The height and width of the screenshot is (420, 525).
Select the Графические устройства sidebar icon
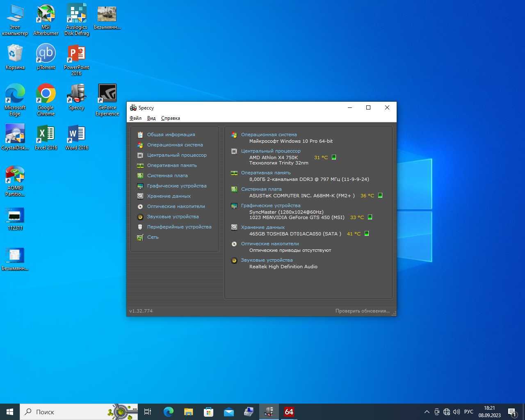click(140, 186)
